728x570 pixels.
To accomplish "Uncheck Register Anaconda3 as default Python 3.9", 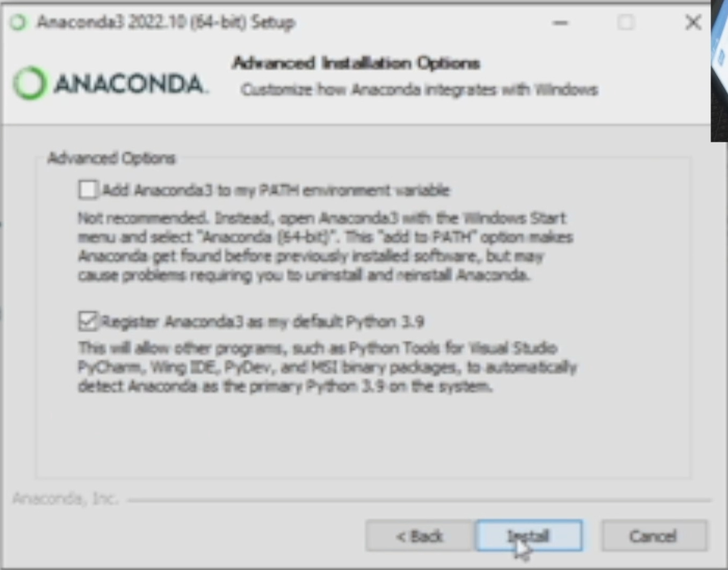I will (x=88, y=321).
